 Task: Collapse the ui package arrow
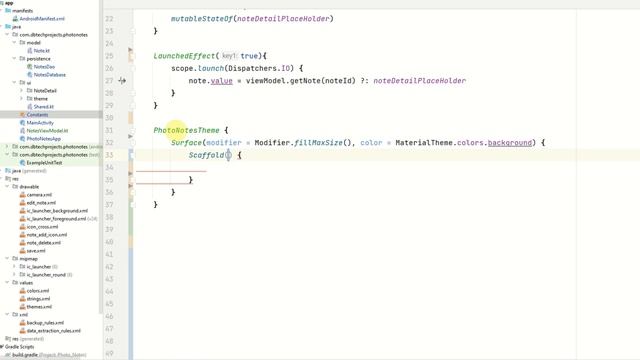pyautogui.click(x=14, y=82)
